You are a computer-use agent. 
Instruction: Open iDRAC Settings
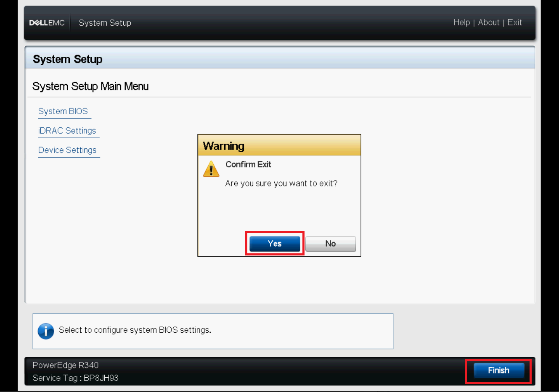[67, 131]
